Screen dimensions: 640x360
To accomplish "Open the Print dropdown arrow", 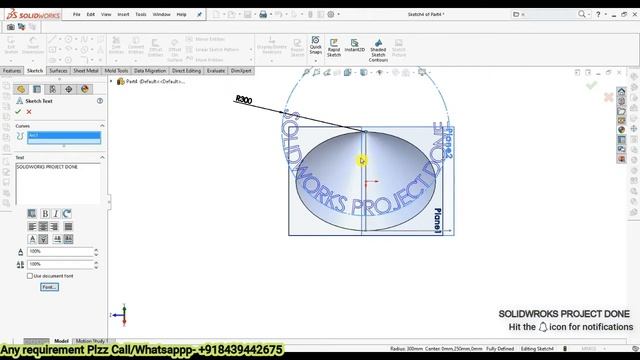I will tap(271, 14).
